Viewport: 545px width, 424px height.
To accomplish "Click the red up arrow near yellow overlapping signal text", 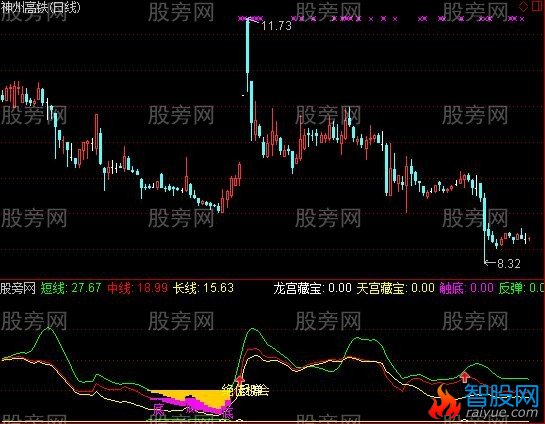I will (240, 380).
